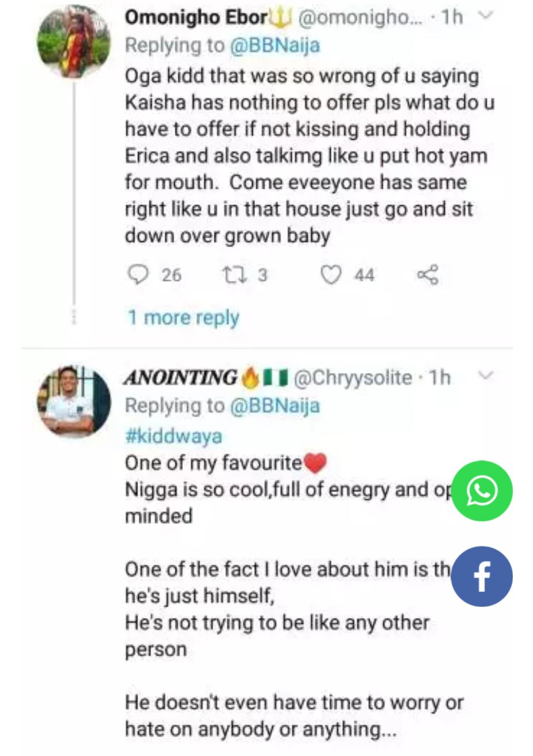Open @BBNaija mention in ANOINTING's reply
This screenshot has width=533, height=756.
(x=274, y=406)
